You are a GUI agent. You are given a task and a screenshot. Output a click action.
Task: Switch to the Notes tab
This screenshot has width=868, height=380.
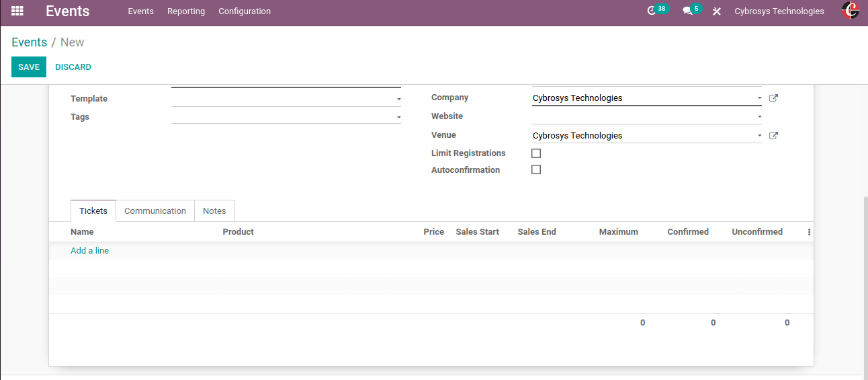tap(214, 211)
